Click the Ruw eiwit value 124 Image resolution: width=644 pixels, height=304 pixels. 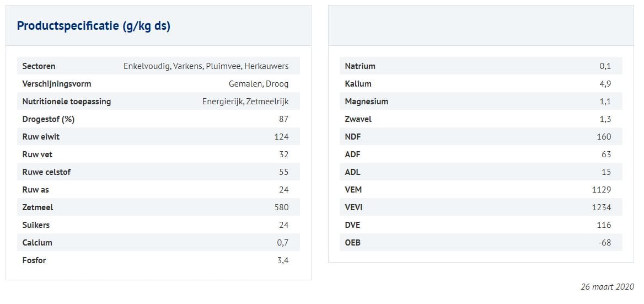click(281, 137)
